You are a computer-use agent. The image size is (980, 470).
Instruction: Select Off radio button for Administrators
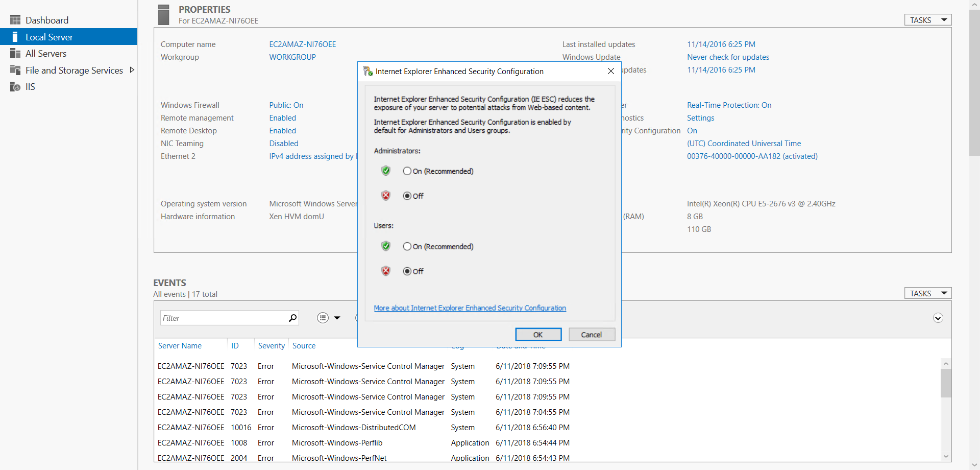tap(407, 196)
